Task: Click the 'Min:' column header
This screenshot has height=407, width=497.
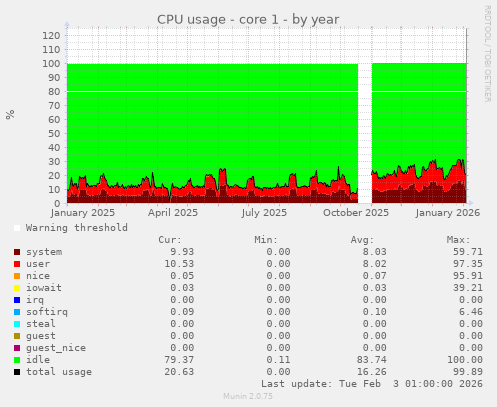Action: [x=266, y=240]
